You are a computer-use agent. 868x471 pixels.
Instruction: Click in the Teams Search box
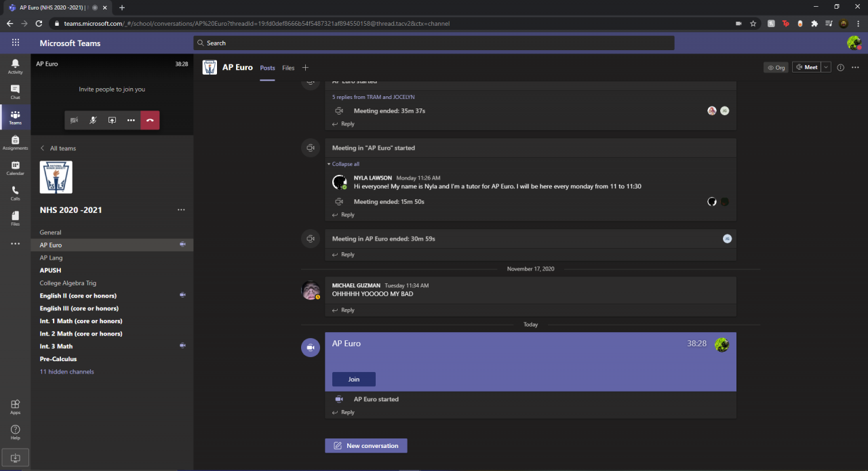[434, 43]
